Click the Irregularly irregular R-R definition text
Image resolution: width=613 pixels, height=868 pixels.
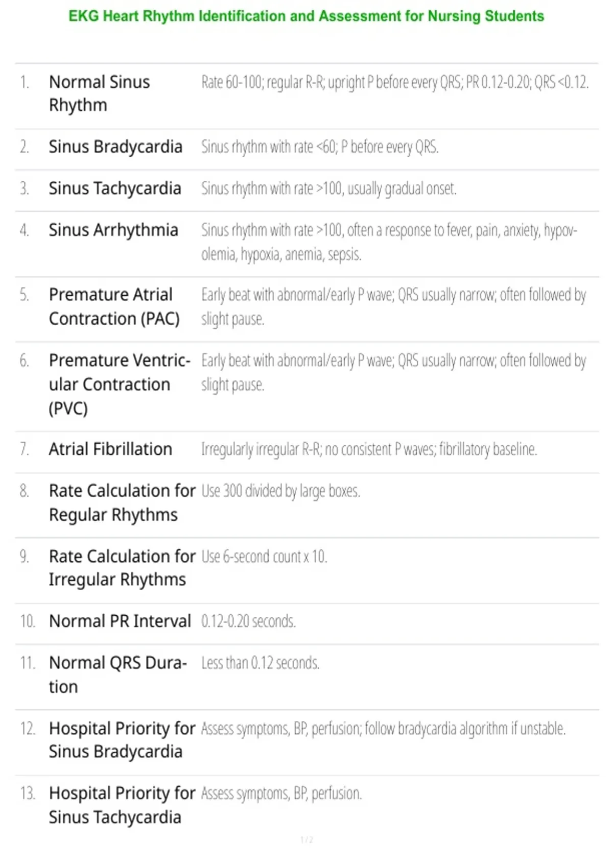369,449
